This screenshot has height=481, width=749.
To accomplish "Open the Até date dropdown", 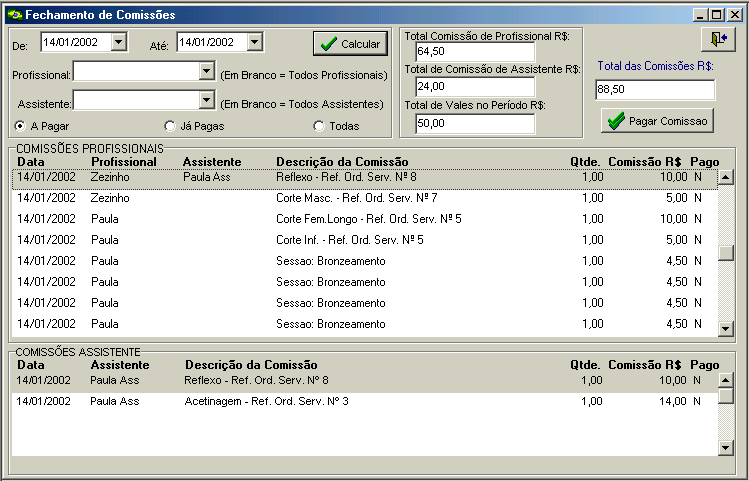I will [x=254, y=42].
